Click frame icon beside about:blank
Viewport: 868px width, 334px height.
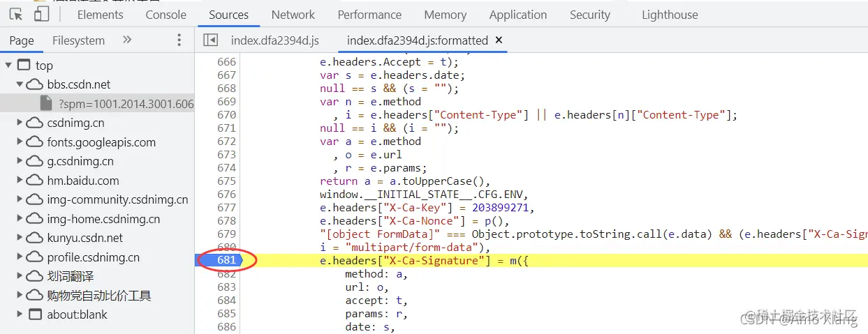(35, 314)
